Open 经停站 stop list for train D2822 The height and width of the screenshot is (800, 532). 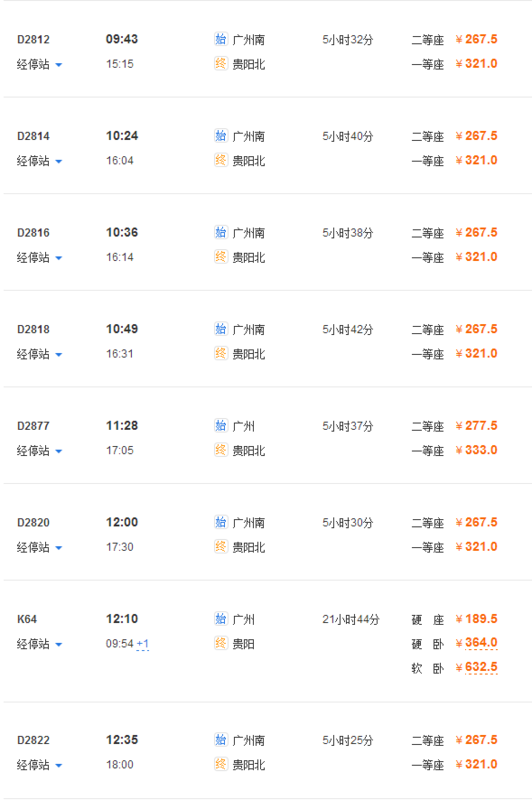pos(39,765)
